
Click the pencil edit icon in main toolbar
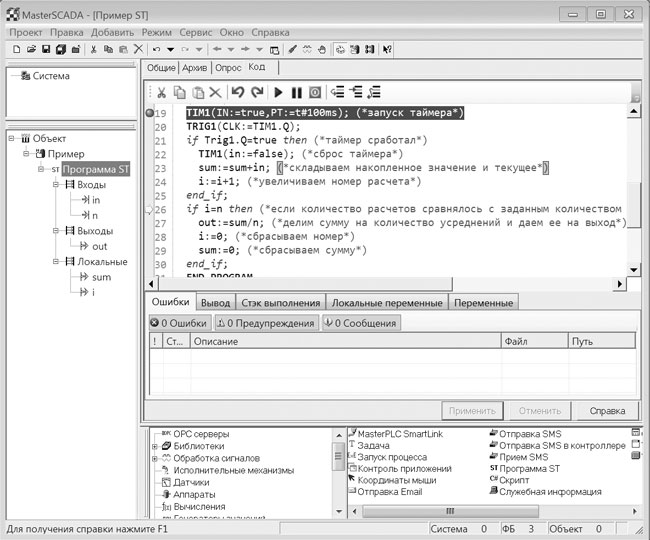coord(292,49)
